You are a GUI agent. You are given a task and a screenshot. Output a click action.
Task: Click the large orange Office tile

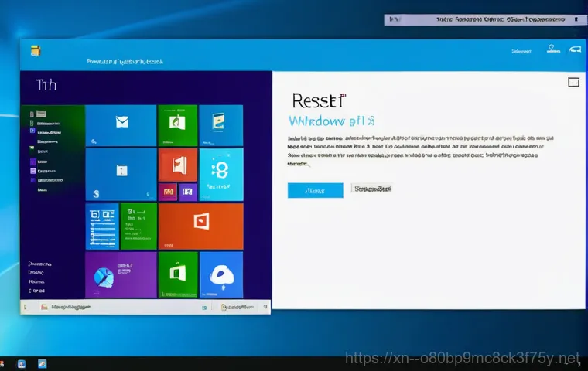[200, 226]
